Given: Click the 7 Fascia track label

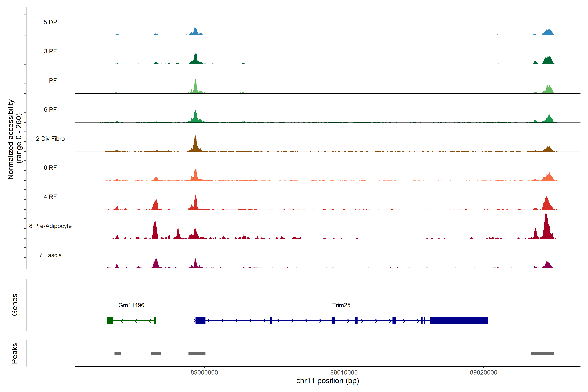Looking at the screenshot, I should point(50,255).
